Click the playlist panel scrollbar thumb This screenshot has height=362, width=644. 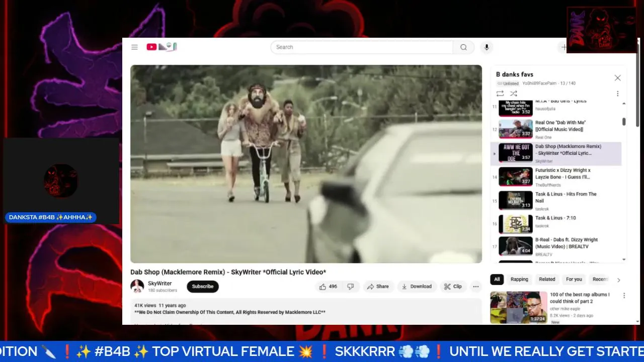coord(624,122)
